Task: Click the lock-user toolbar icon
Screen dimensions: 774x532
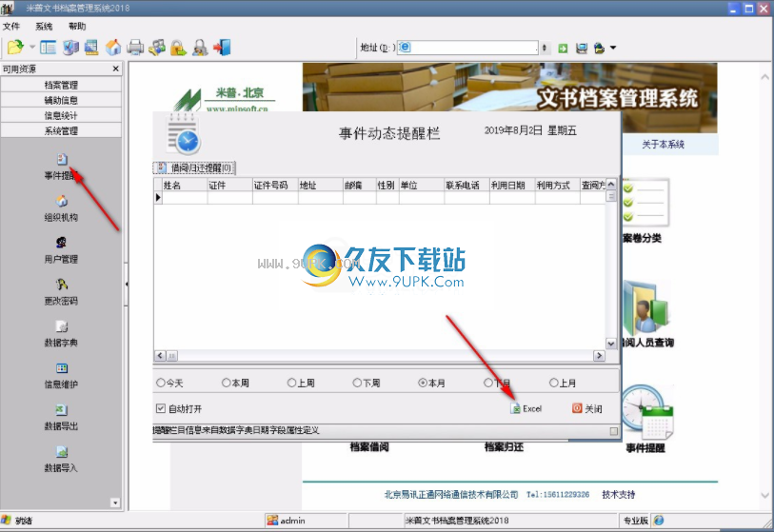Action: [200, 48]
